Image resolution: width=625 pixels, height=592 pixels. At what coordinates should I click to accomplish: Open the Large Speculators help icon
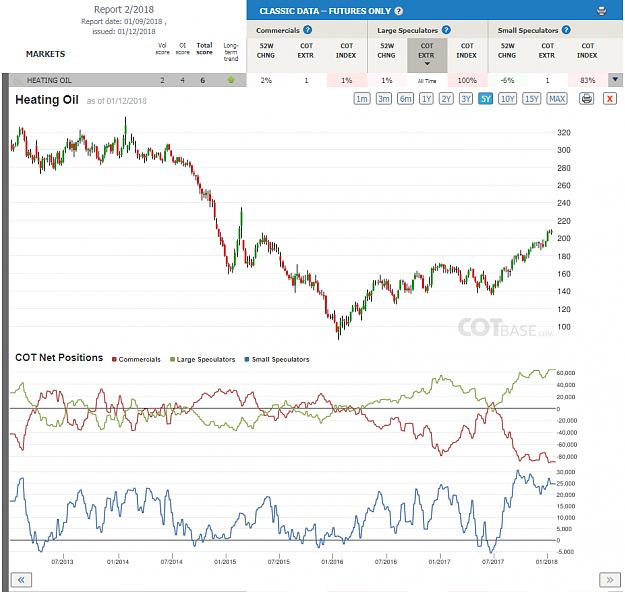(446, 30)
